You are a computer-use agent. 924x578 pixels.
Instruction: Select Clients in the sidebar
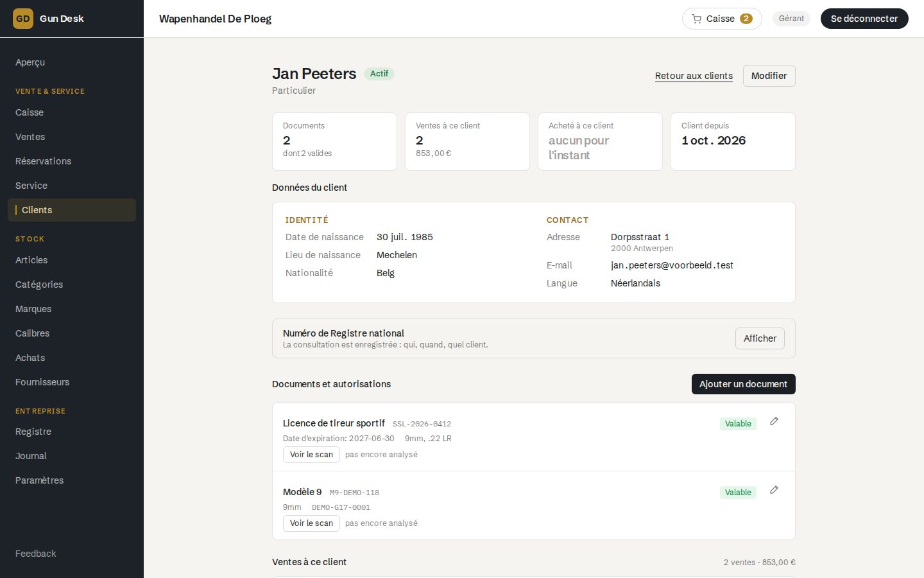click(x=72, y=210)
